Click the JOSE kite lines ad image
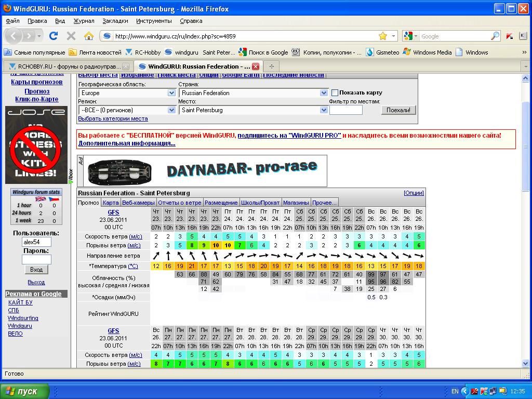 36,145
